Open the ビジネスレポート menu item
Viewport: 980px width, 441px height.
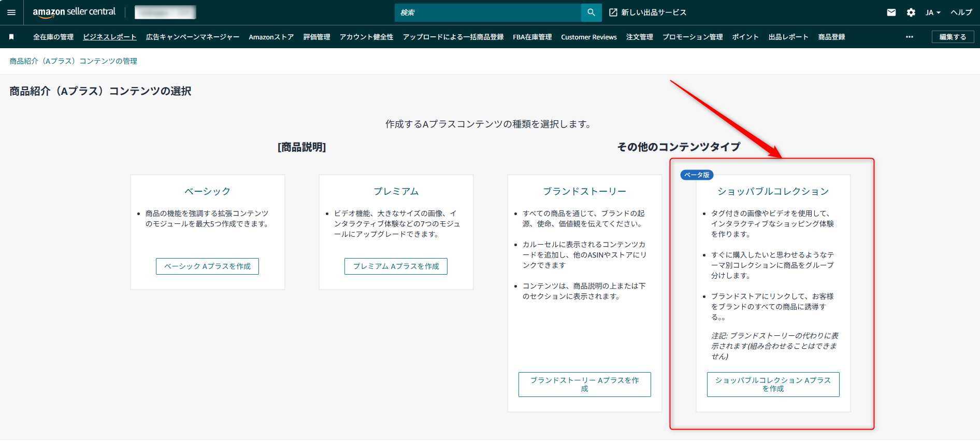coord(110,37)
